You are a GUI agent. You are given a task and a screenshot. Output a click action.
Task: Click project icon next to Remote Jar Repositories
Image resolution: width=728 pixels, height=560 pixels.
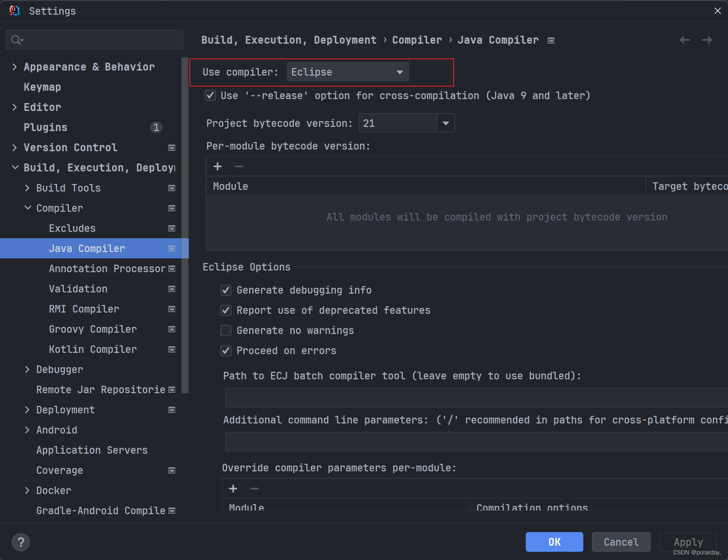(172, 389)
